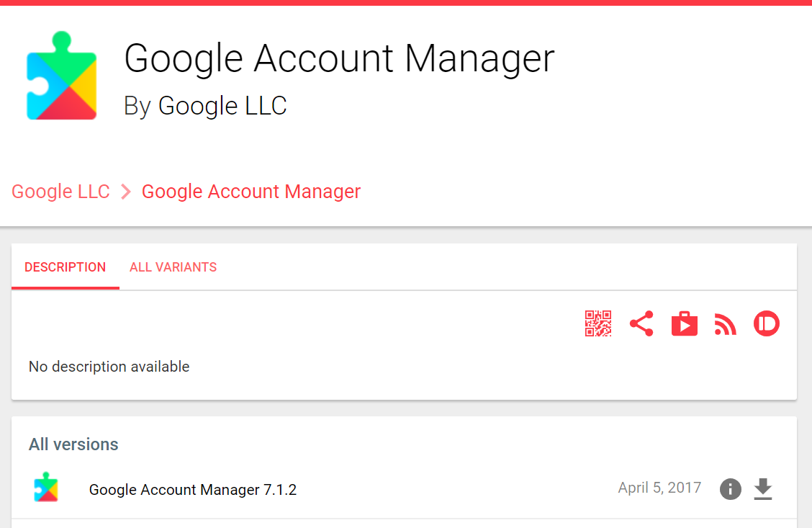The image size is (812, 528).
Task: Click the share icon
Action: 641,324
